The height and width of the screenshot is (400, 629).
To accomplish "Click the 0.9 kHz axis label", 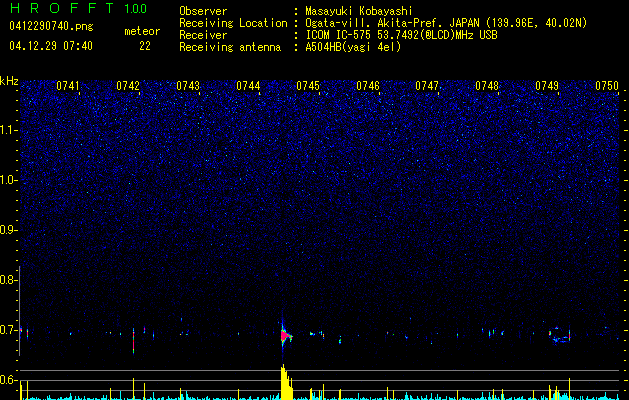I will click(x=8, y=230).
